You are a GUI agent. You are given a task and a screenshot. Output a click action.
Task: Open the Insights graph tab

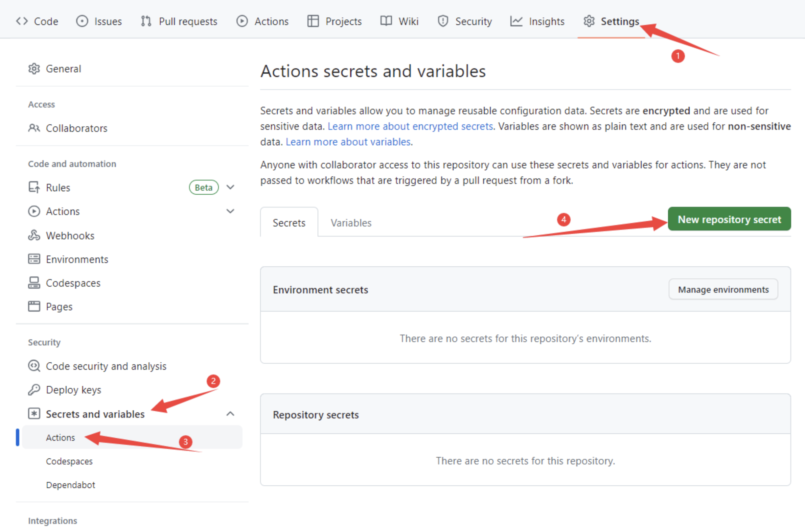tap(537, 21)
